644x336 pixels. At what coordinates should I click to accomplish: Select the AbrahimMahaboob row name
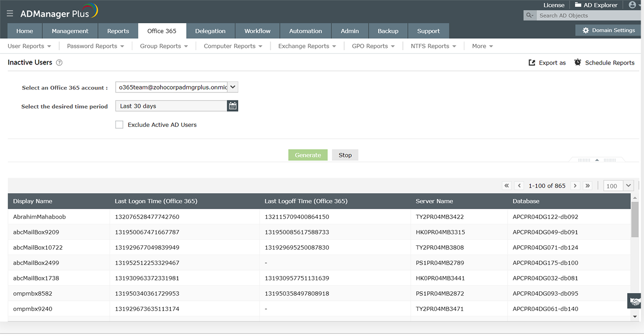[x=40, y=217]
